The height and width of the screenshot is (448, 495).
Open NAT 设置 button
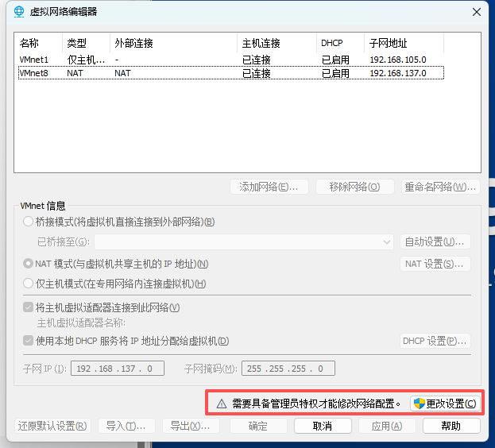click(x=435, y=264)
